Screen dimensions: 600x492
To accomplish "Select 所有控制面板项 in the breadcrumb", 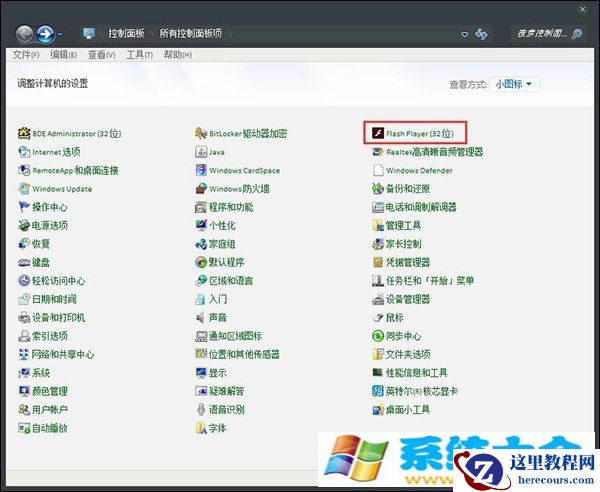I will pos(191,33).
